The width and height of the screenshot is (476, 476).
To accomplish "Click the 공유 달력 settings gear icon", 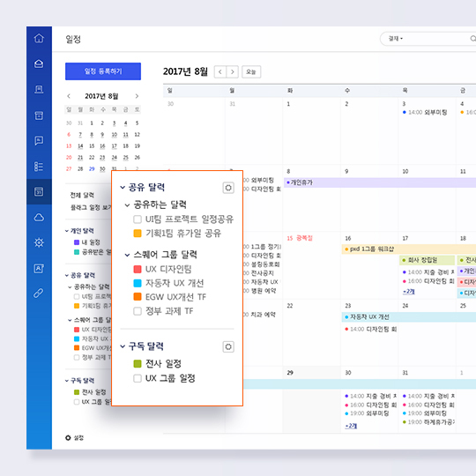I will [228, 188].
